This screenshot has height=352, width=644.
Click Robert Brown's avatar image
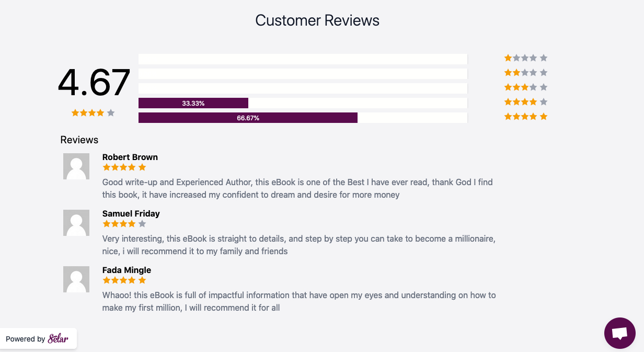coord(76,166)
